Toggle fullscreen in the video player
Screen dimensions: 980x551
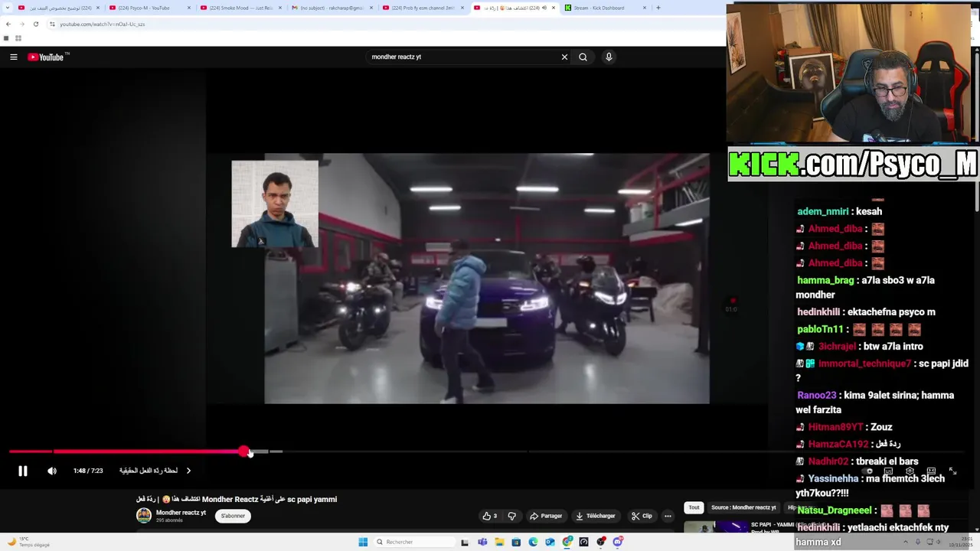click(x=952, y=471)
